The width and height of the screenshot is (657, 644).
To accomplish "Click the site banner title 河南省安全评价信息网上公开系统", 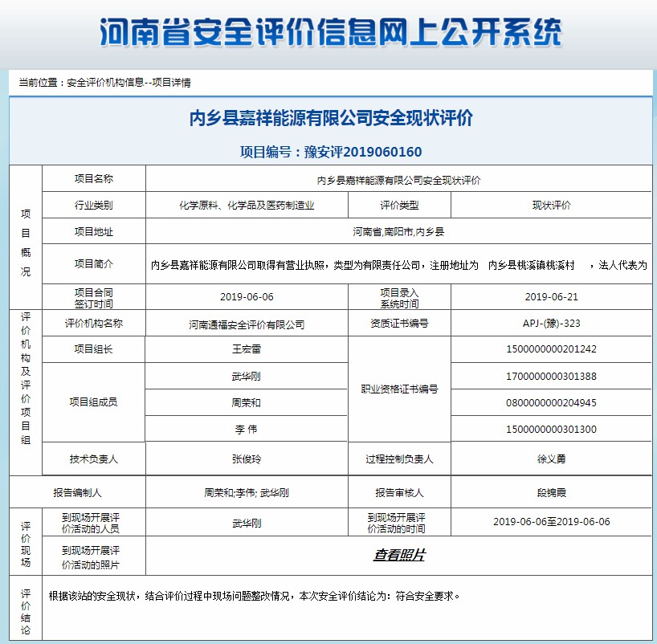I will pyautogui.click(x=331, y=32).
